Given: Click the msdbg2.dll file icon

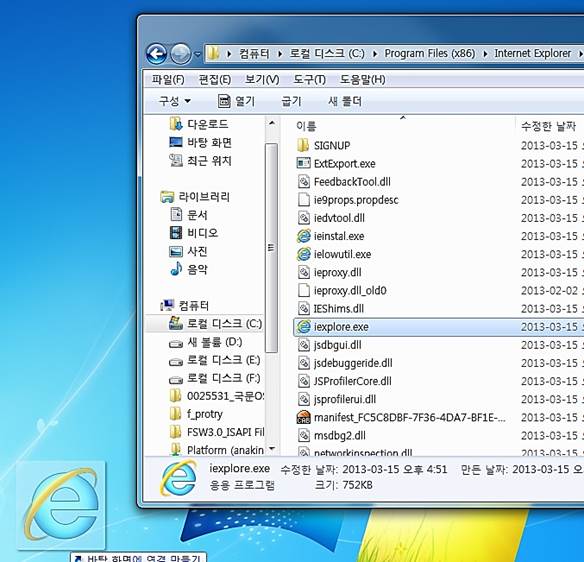Looking at the screenshot, I should coord(304,436).
